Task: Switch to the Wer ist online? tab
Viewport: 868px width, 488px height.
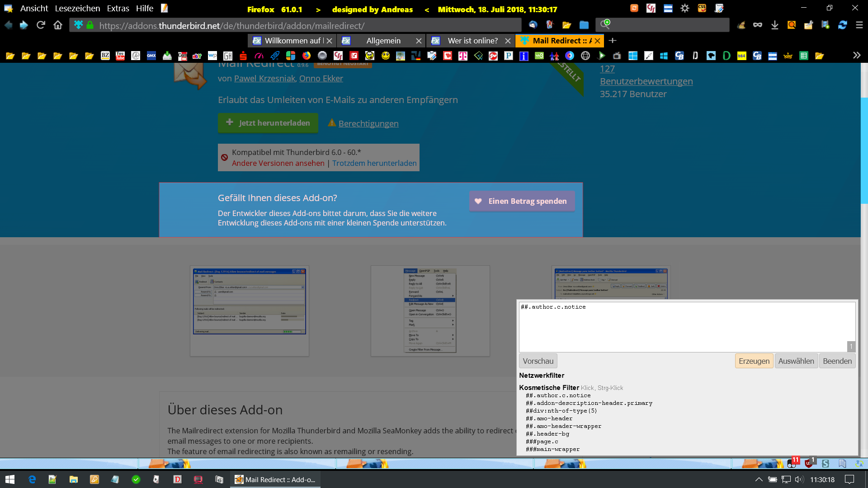Action: (472, 41)
